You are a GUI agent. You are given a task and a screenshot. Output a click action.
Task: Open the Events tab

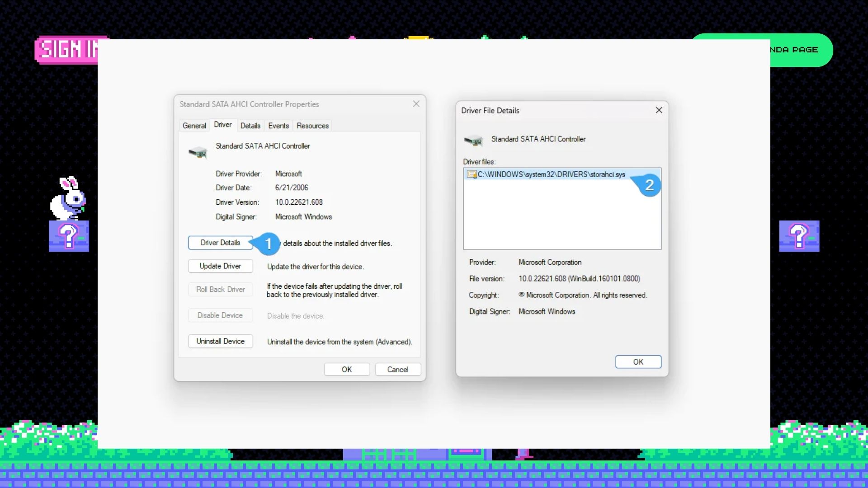point(278,126)
